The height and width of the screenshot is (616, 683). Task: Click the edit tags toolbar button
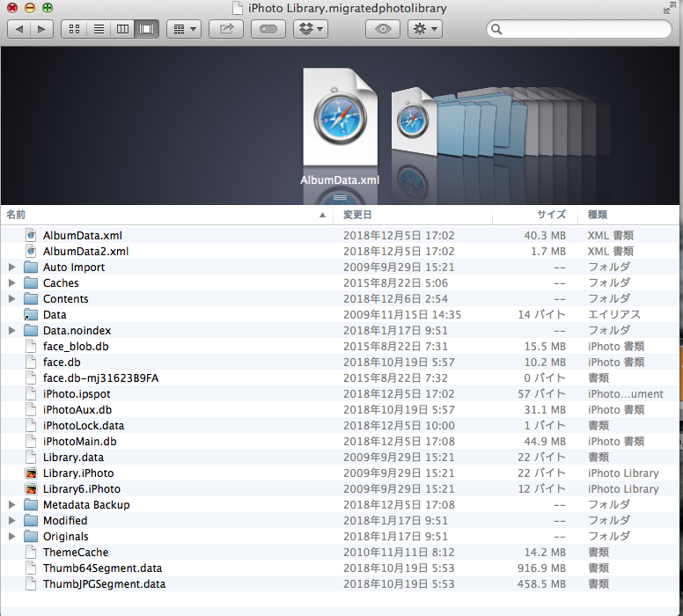coord(268,29)
